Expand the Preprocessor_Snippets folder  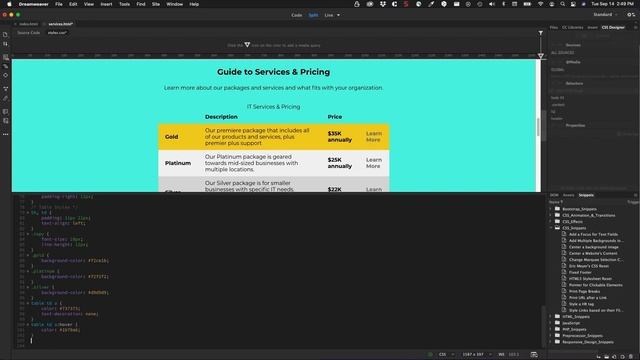551,336
